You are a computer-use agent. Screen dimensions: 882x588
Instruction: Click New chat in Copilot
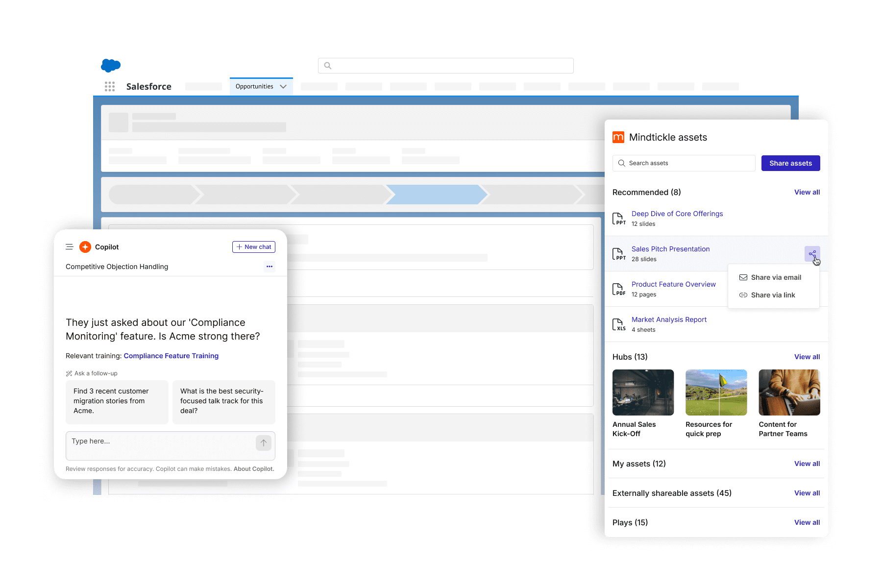click(253, 246)
